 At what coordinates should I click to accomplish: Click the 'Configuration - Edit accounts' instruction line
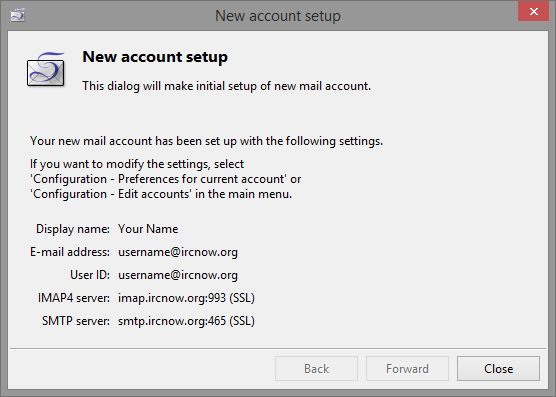tap(161, 194)
